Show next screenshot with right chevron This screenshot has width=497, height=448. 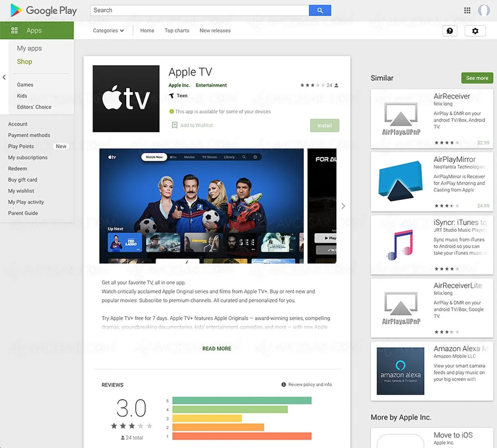(x=343, y=206)
